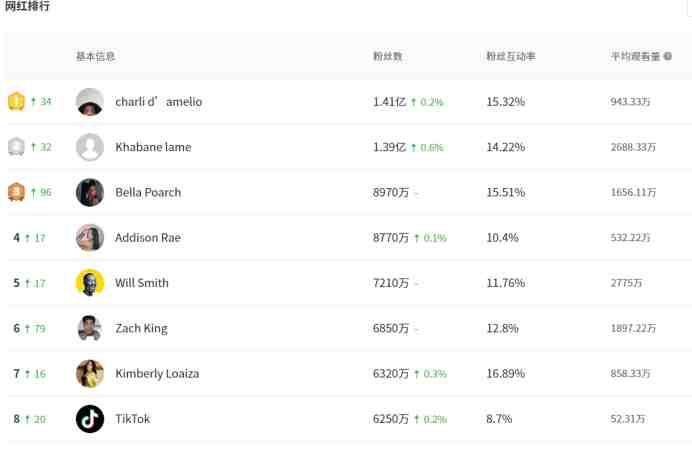Click the Zach King name
Image resolution: width=692 pixels, height=449 pixels.
click(141, 328)
